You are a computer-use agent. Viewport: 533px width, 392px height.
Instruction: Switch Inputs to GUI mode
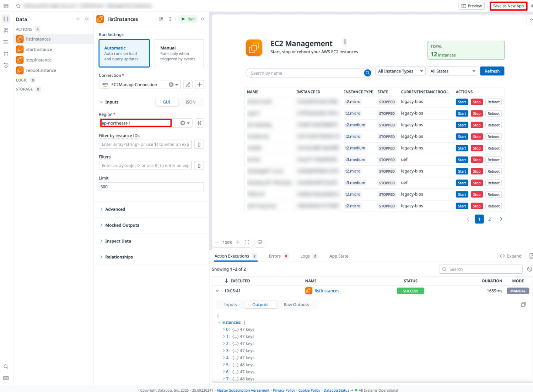tap(167, 102)
